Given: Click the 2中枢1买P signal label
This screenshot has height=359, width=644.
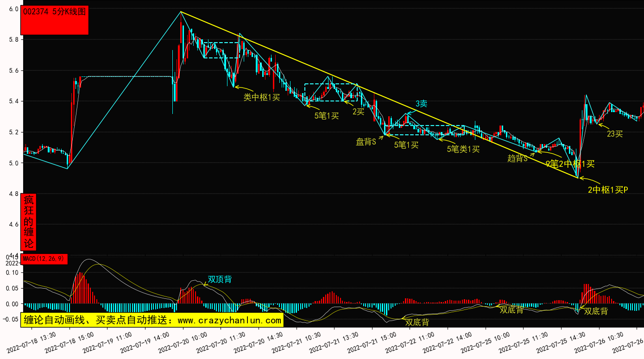Looking at the screenshot, I should [608, 189].
